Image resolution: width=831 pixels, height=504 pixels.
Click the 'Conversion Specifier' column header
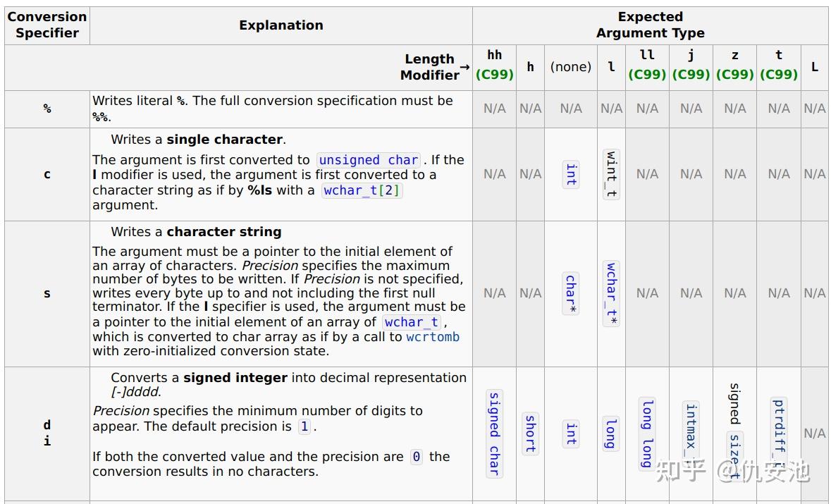click(47, 25)
